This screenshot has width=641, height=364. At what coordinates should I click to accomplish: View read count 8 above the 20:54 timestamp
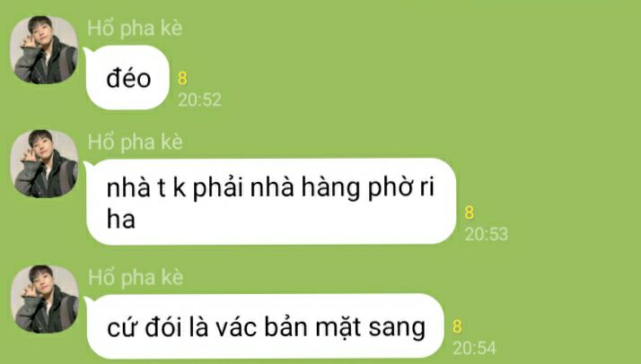point(457,326)
